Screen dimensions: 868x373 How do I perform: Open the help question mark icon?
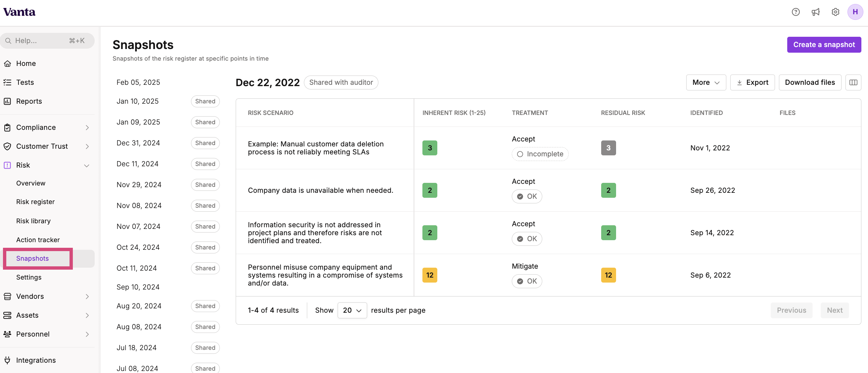(796, 12)
